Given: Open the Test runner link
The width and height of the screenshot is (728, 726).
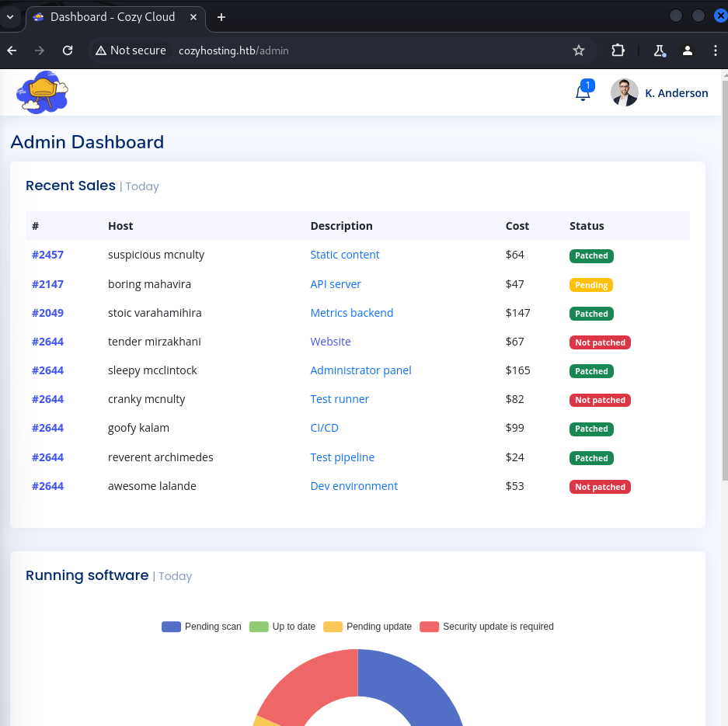Looking at the screenshot, I should 340,399.
